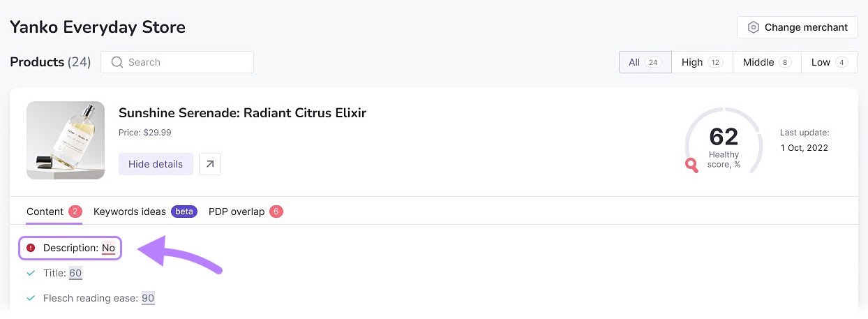Open product in new tab arrow icon
The image size is (868, 319).
[x=210, y=164]
